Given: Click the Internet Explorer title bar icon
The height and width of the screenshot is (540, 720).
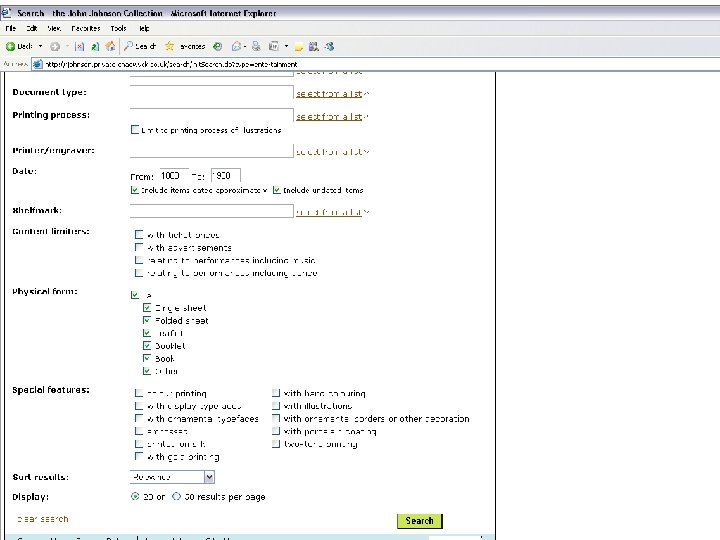Looking at the screenshot, I should pyautogui.click(x=6, y=13).
